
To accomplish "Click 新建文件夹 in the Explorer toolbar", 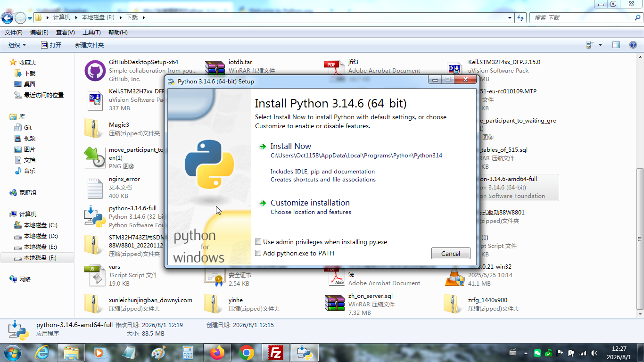I will [x=90, y=45].
